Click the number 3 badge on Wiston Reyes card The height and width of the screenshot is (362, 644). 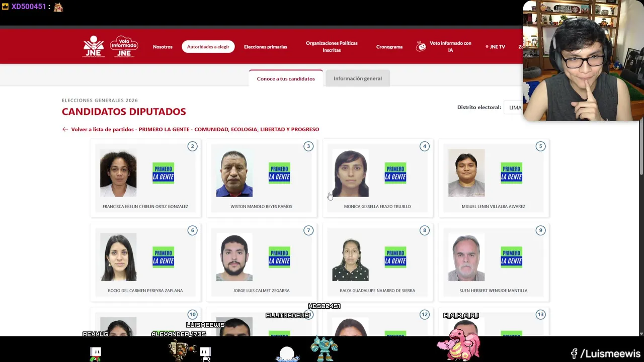point(308,146)
